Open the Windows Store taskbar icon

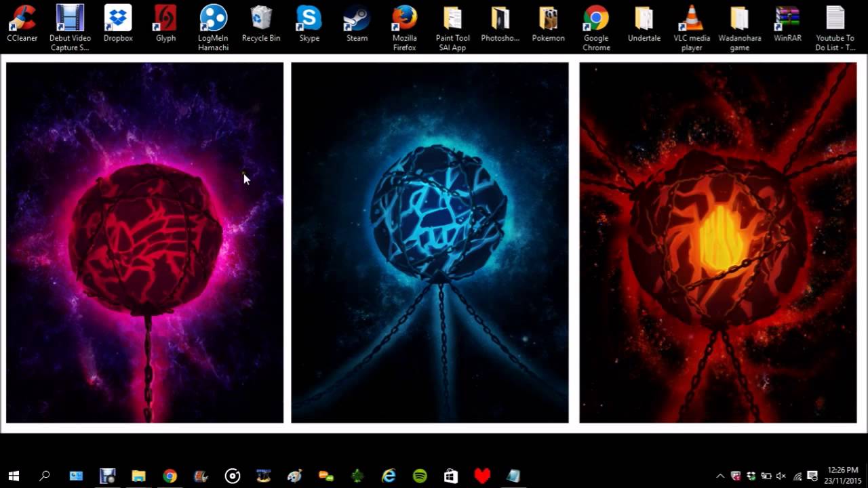[x=451, y=476]
